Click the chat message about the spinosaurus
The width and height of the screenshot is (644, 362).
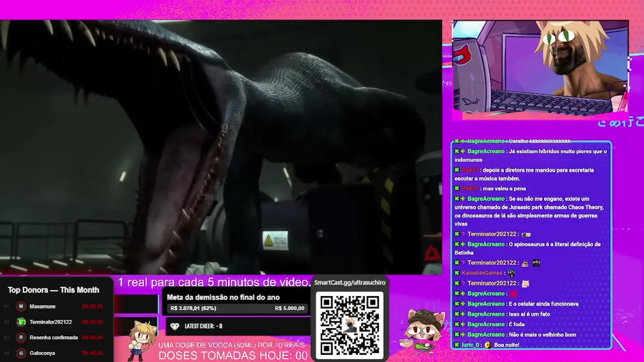click(x=528, y=248)
